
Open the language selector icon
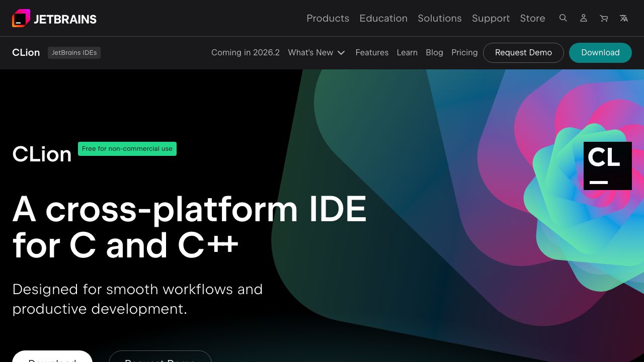pyautogui.click(x=624, y=18)
